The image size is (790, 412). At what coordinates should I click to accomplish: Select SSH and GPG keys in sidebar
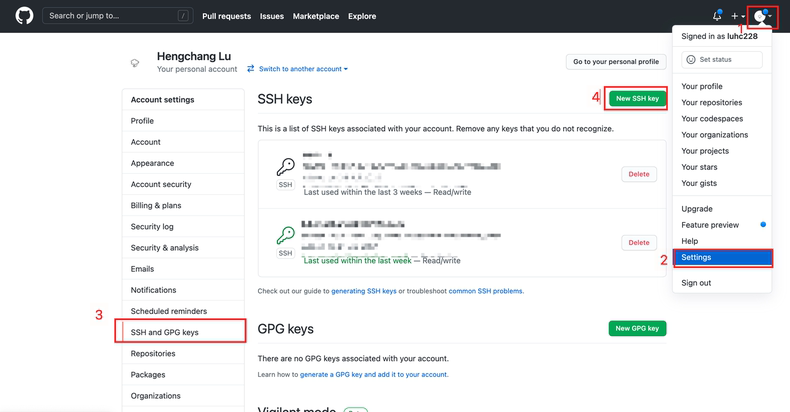tap(183, 332)
